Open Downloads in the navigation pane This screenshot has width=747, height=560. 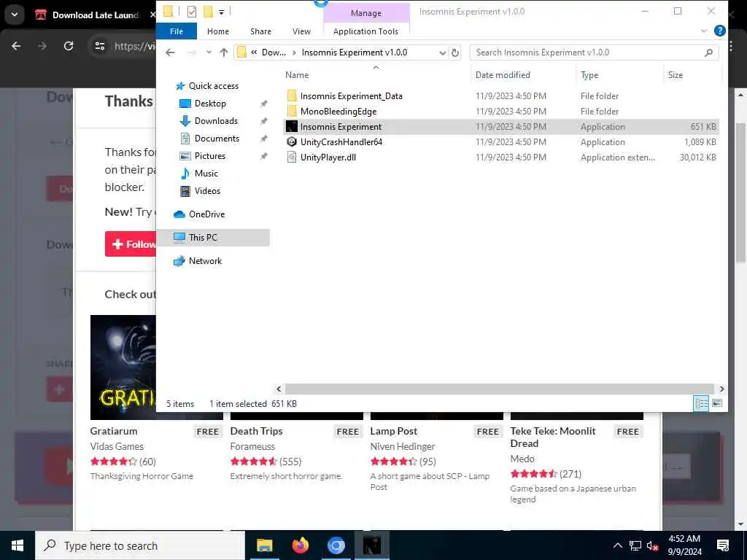pos(216,121)
